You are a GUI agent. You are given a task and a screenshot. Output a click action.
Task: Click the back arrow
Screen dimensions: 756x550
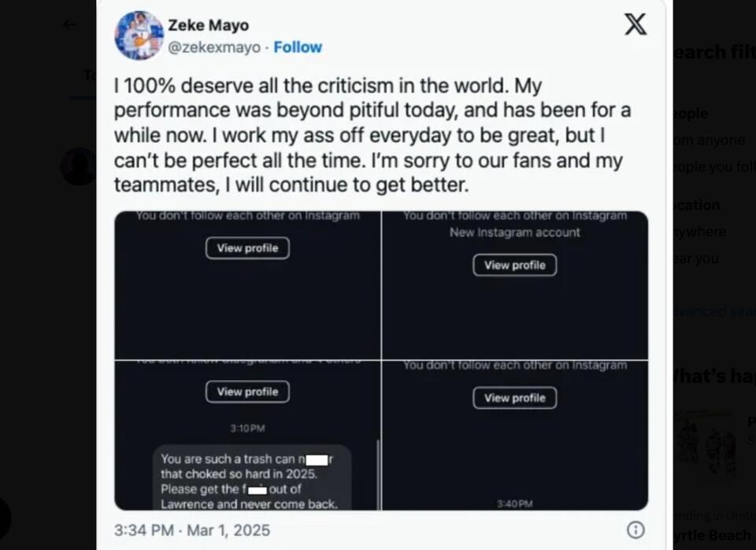click(69, 24)
